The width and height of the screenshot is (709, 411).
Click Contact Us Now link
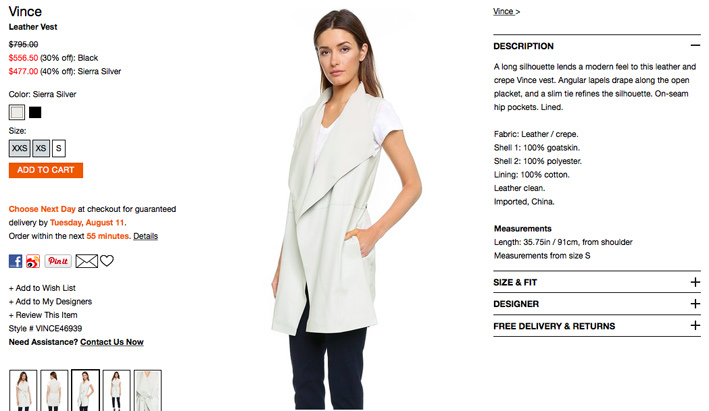112,342
